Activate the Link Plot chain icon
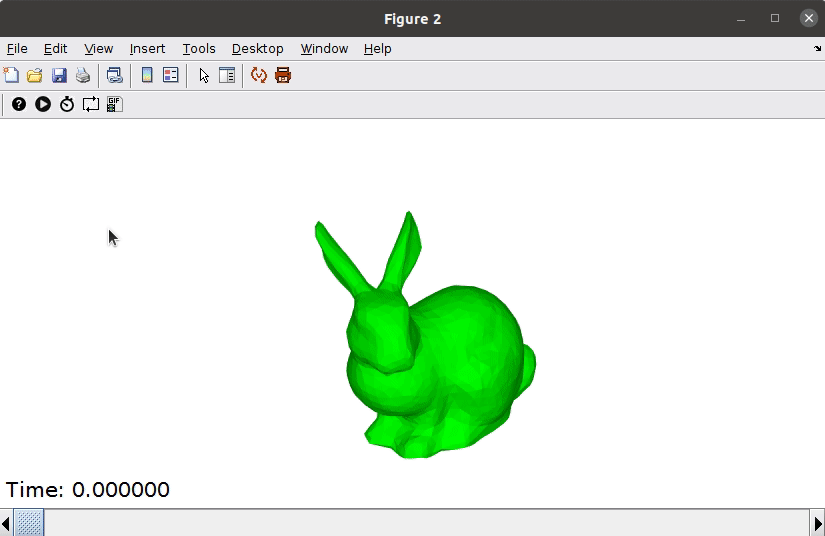Image resolution: width=825 pixels, height=536 pixels. (114, 75)
